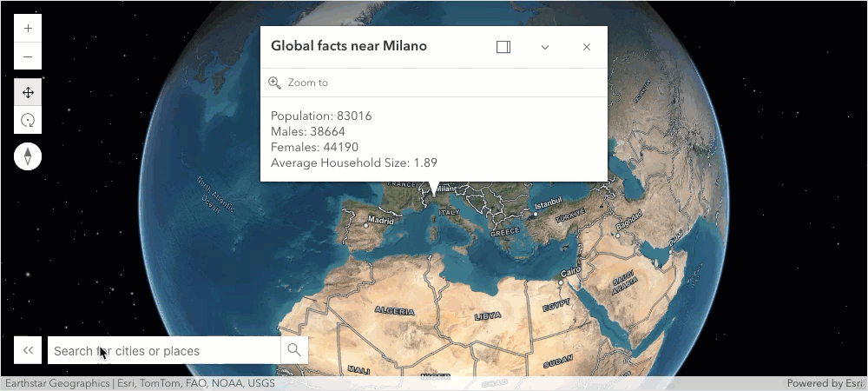868x391 pixels.
Task: Click the EGYPT label on the map
Action: coord(556,305)
